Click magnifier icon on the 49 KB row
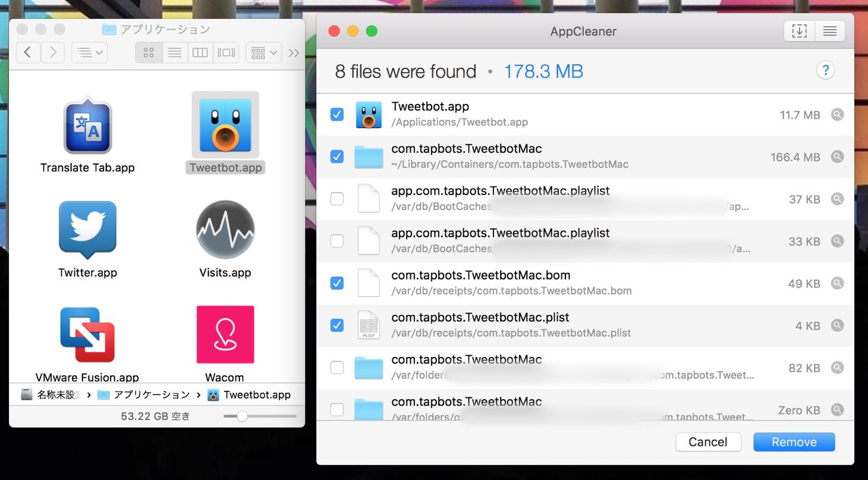 [x=837, y=284]
